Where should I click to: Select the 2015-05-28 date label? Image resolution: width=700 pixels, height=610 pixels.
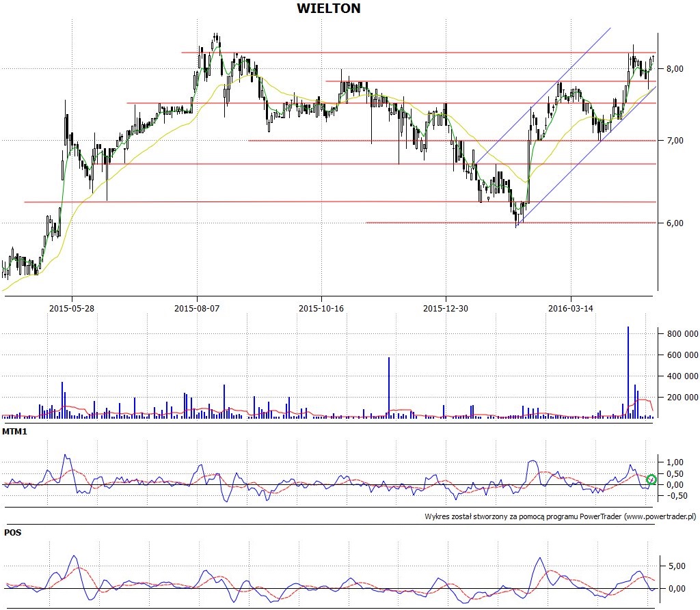[x=71, y=308]
